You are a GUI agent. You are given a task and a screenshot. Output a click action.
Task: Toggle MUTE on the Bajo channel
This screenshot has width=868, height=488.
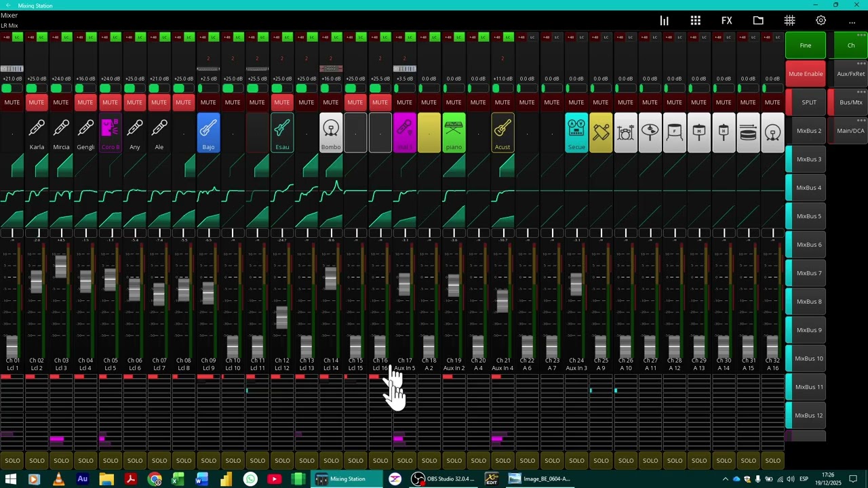point(208,102)
